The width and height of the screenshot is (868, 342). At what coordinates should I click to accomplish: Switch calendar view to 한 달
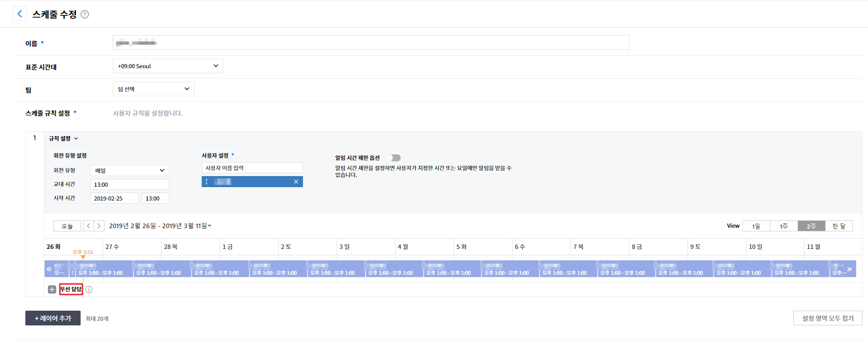tap(839, 226)
